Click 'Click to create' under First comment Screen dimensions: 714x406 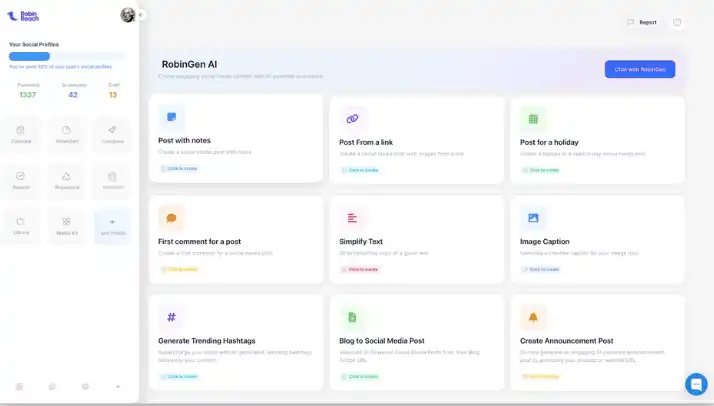pos(178,269)
